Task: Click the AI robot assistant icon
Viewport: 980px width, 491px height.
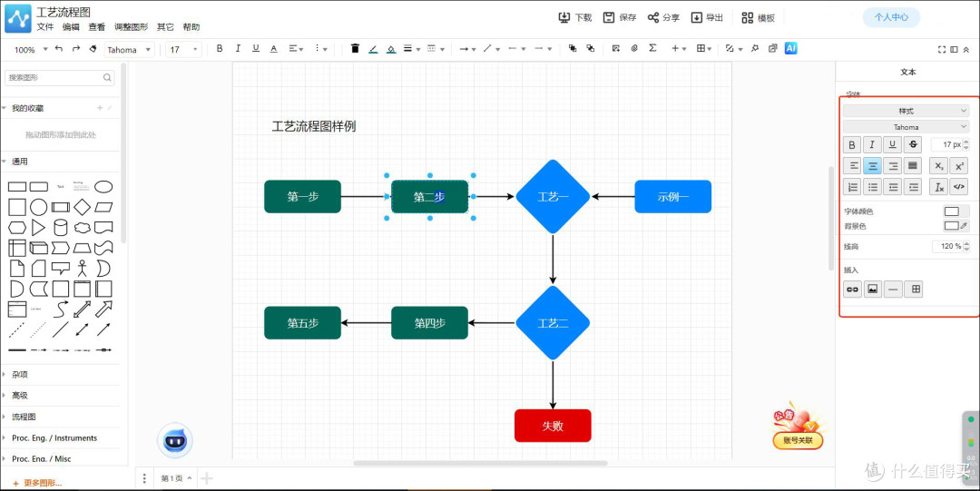Action: (174, 441)
